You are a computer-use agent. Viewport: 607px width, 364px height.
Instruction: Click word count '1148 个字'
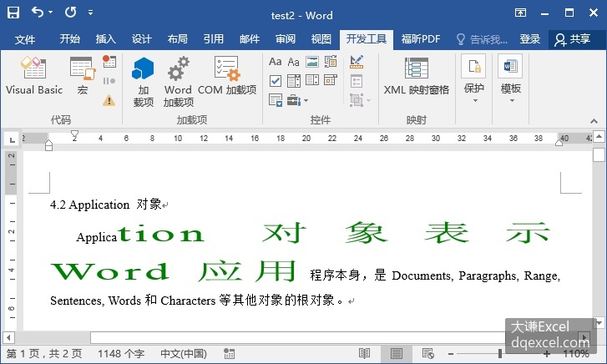(x=121, y=353)
